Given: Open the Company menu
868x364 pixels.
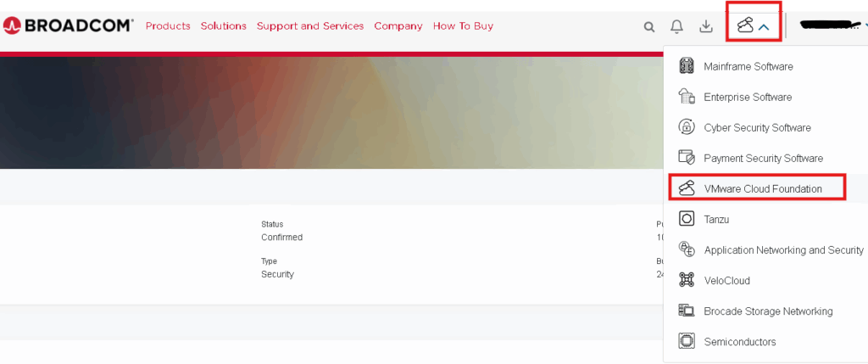Looking at the screenshot, I should pyautogui.click(x=398, y=26).
